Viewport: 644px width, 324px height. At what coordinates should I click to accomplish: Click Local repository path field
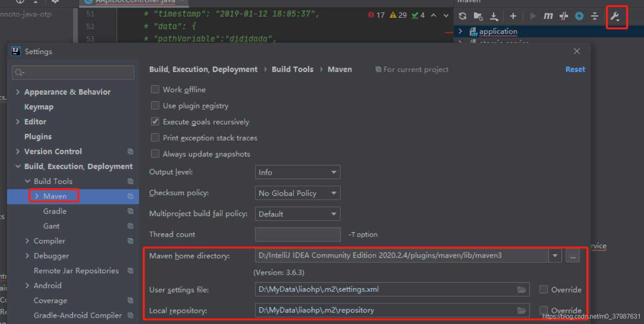(392, 310)
